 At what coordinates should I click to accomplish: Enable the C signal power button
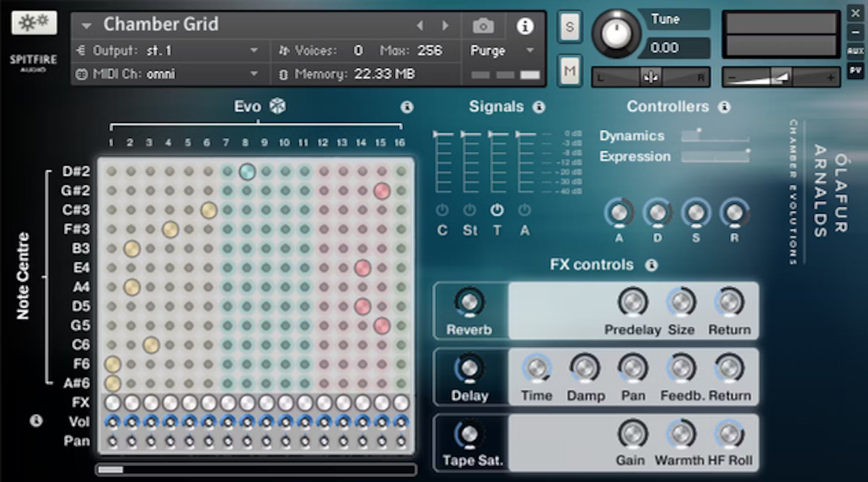tap(442, 210)
